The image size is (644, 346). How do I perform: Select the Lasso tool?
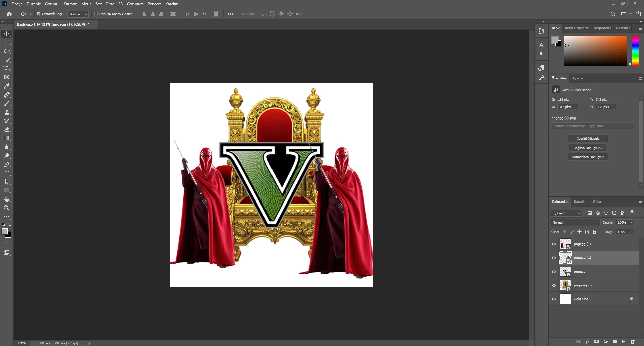pyautogui.click(x=7, y=51)
